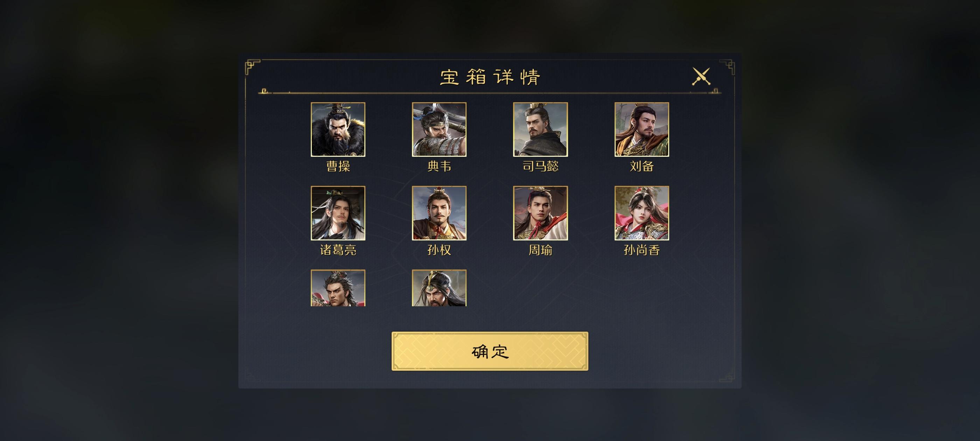The height and width of the screenshot is (441, 980).
Task: Click the 诸葛亮 name label
Action: click(x=338, y=250)
